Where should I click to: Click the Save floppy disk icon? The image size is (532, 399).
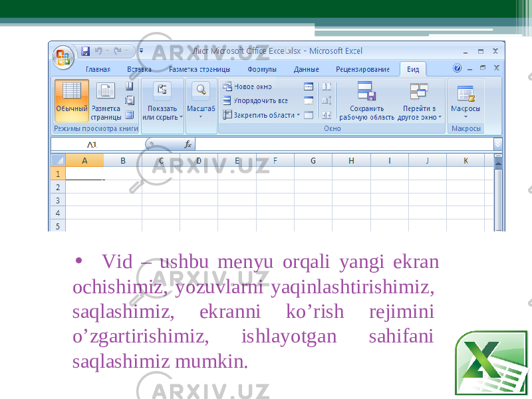[86, 51]
